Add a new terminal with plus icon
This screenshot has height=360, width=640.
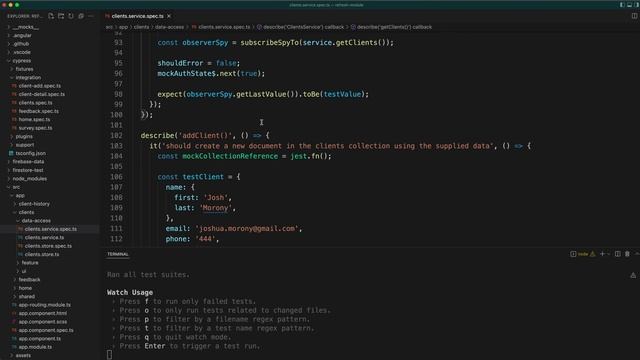tap(602, 254)
